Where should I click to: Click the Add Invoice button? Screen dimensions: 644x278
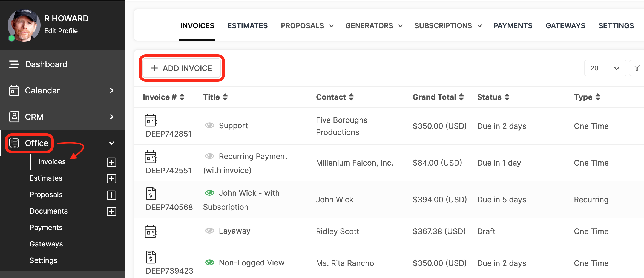pyautogui.click(x=182, y=68)
